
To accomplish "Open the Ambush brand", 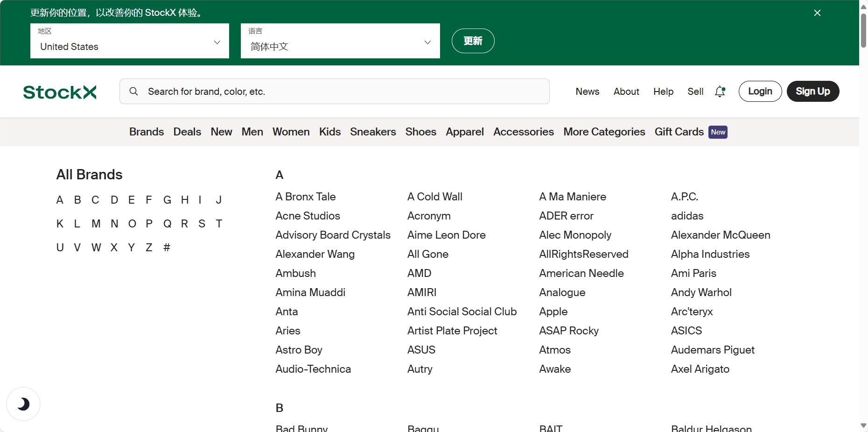I will [296, 274].
